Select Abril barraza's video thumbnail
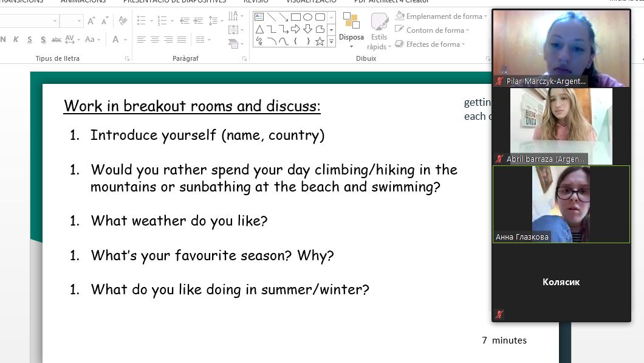 click(561, 126)
